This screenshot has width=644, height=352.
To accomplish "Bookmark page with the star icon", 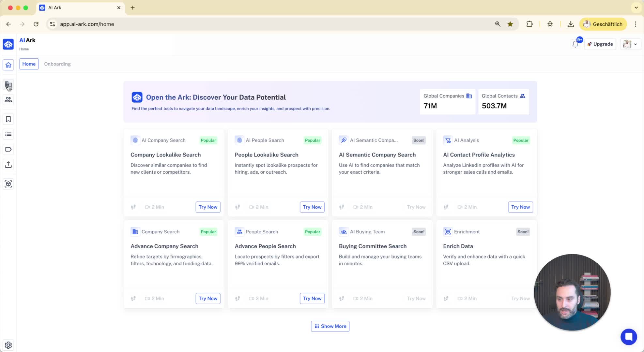I will pyautogui.click(x=510, y=24).
